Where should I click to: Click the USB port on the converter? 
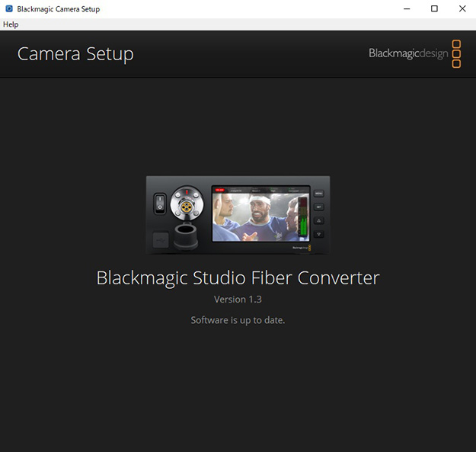(x=160, y=239)
